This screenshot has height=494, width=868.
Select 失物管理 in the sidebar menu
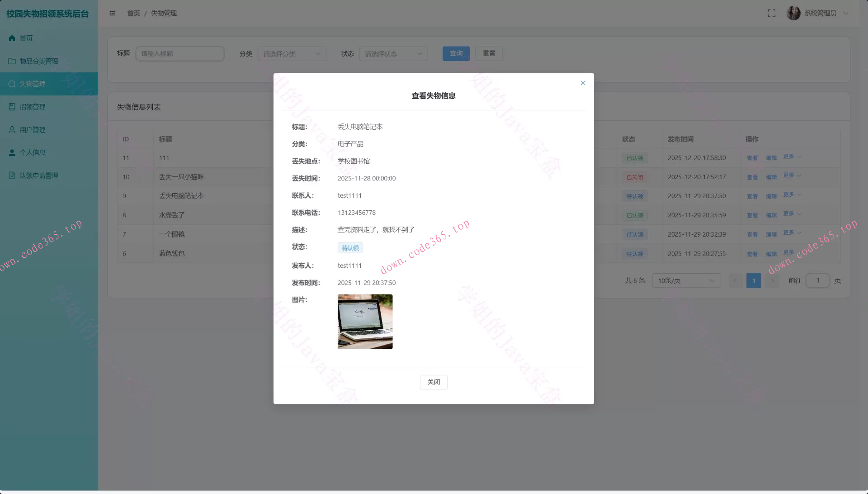[32, 84]
